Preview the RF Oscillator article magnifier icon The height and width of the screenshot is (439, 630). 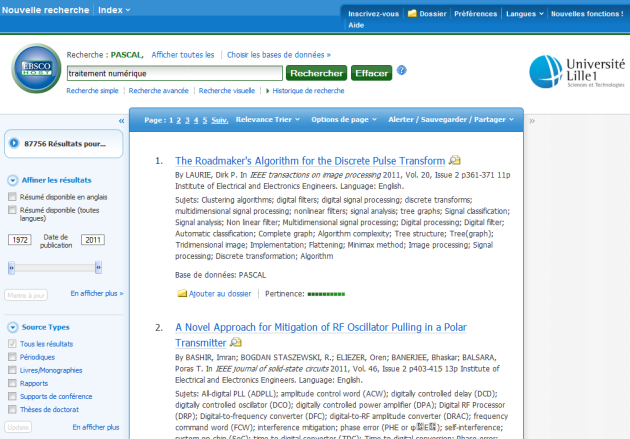pos(235,342)
